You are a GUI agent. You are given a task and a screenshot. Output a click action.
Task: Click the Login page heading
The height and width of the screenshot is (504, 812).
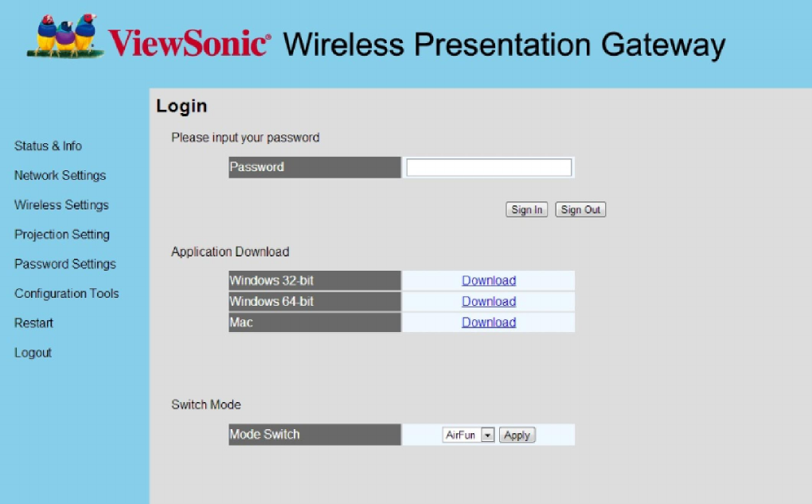[x=182, y=106]
